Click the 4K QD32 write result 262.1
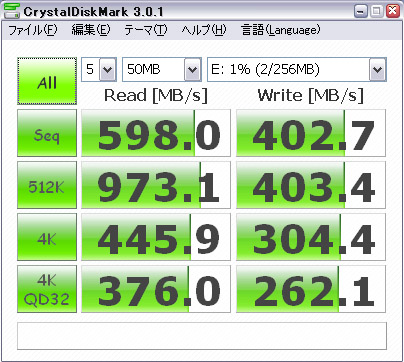404x362 pixels. (311, 289)
